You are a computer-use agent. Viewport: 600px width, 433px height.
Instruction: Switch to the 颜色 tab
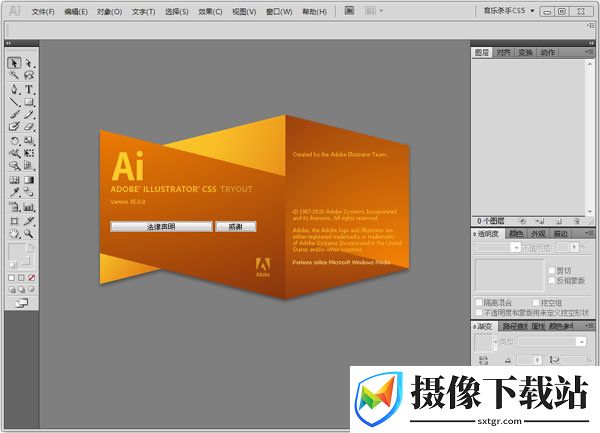point(516,233)
